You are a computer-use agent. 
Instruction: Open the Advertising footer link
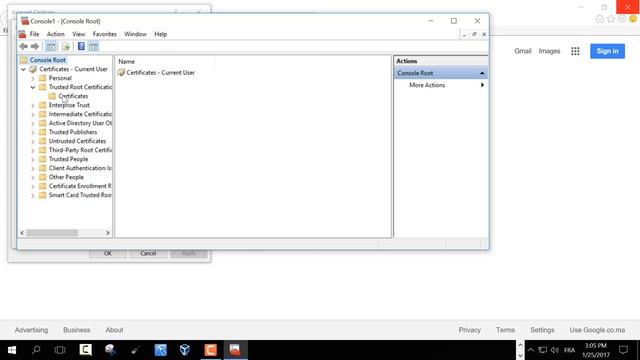31,330
